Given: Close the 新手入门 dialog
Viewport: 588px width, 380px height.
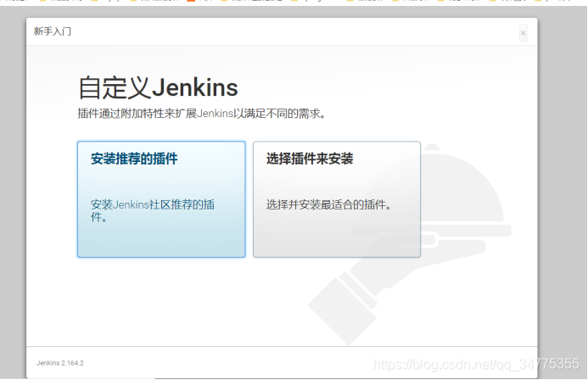Looking at the screenshot, I should tap(524, 33).
